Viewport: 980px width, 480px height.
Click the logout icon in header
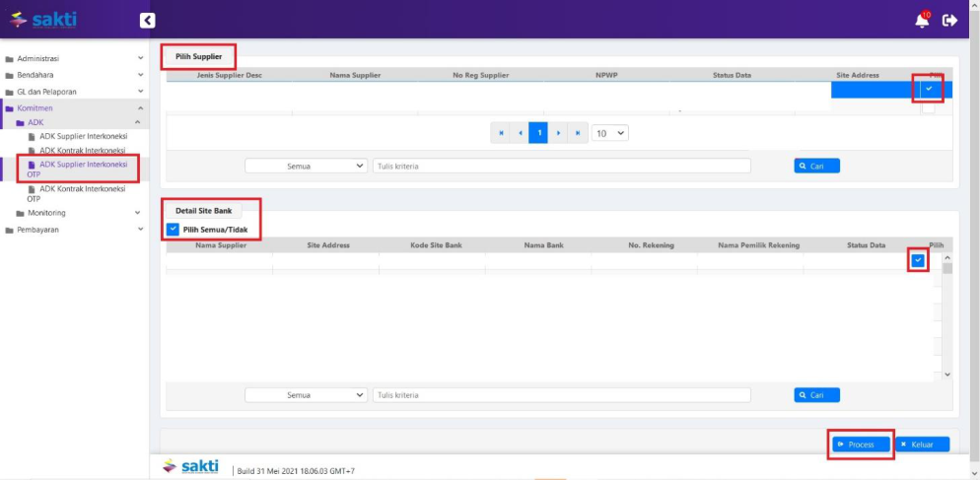[x=950, y=20]
